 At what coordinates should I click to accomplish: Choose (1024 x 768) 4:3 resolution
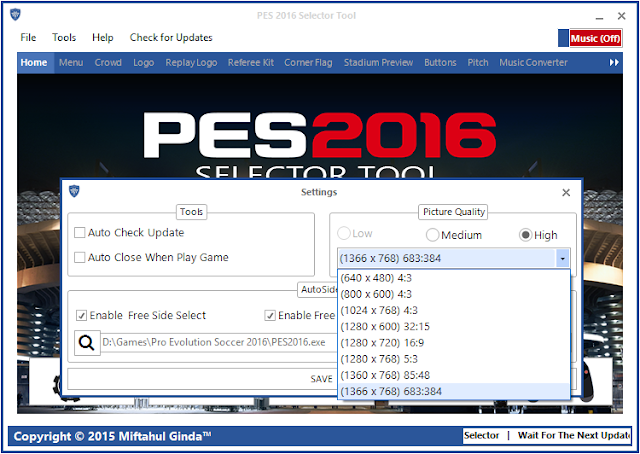pos(454,310)
